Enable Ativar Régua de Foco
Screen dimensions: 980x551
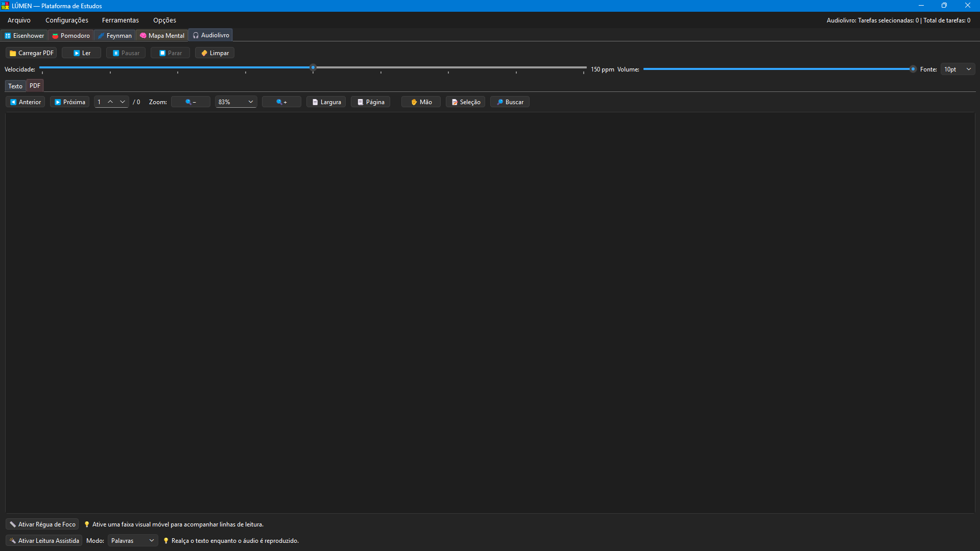pyautogui.click(x=42, y=524)
